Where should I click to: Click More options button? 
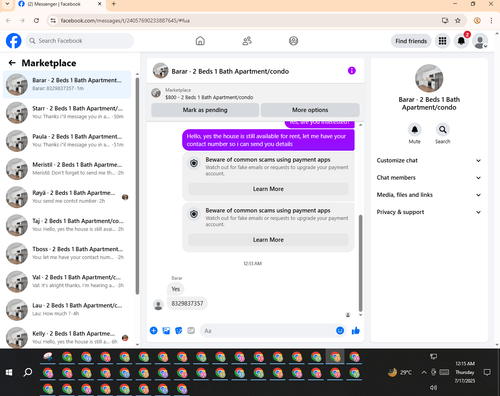coord(310,110)
